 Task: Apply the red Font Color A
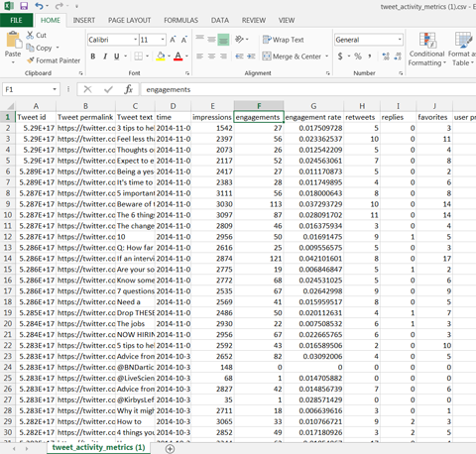click(x=178, y=57)
